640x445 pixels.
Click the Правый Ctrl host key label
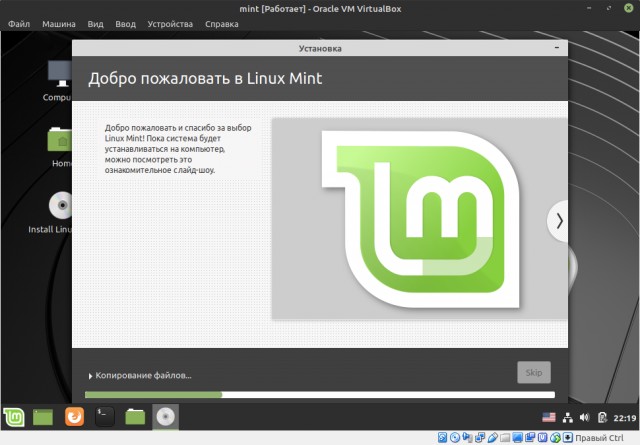point(600,438)
